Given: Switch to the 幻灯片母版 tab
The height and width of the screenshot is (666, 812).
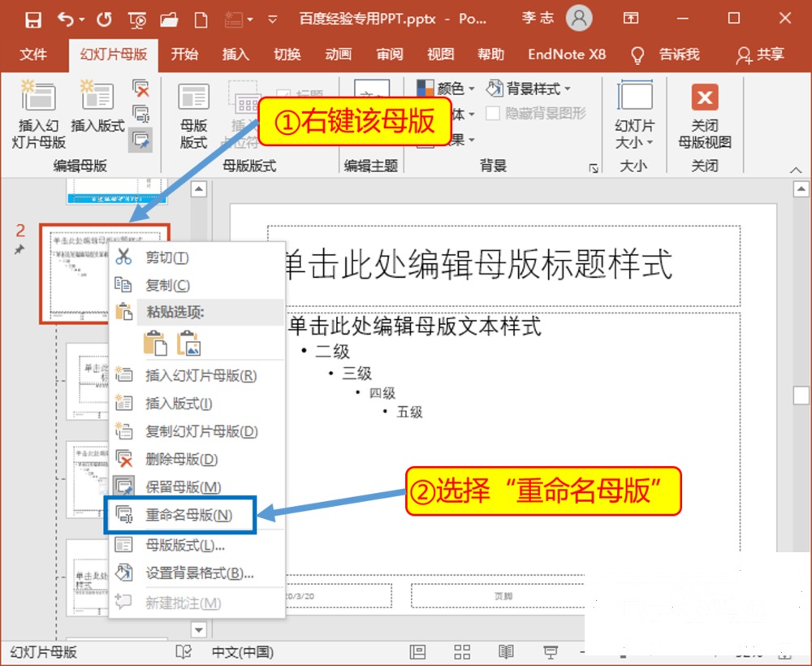Looking at the screenshot, I should tap(114, 54).
